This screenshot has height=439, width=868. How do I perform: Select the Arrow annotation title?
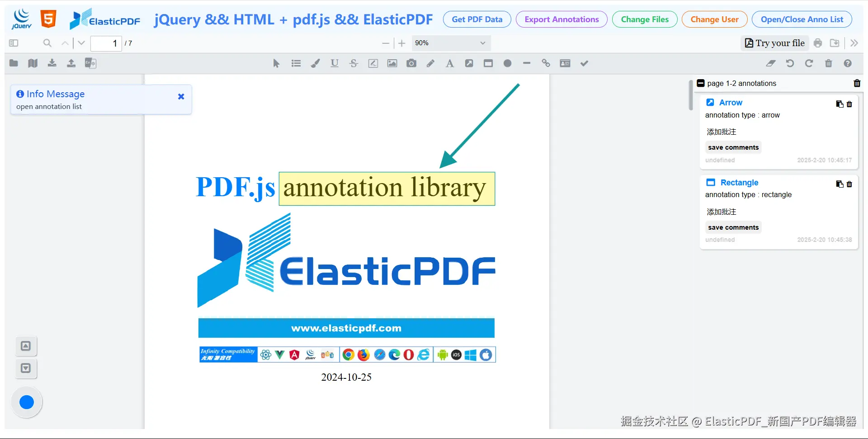(731, 103)
